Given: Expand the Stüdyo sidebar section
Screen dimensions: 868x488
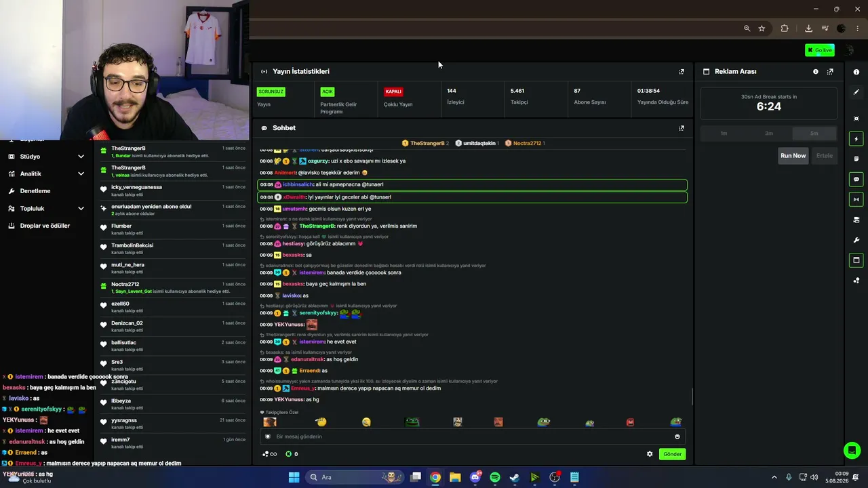Looking at the screenshot, I should click(46, 157).
